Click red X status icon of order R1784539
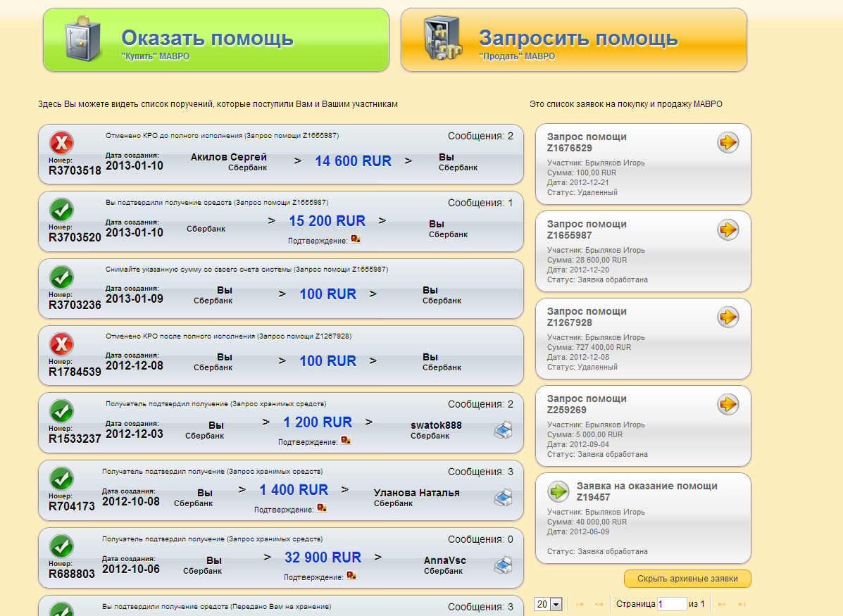The width and height of the screenshot is (843, 616). (62, 344)
